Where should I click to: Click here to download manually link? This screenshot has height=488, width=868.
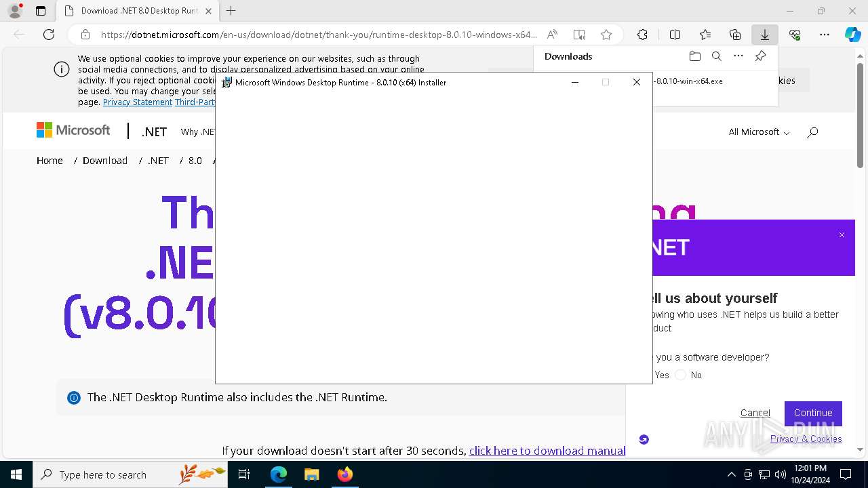[x=547, y=451]
